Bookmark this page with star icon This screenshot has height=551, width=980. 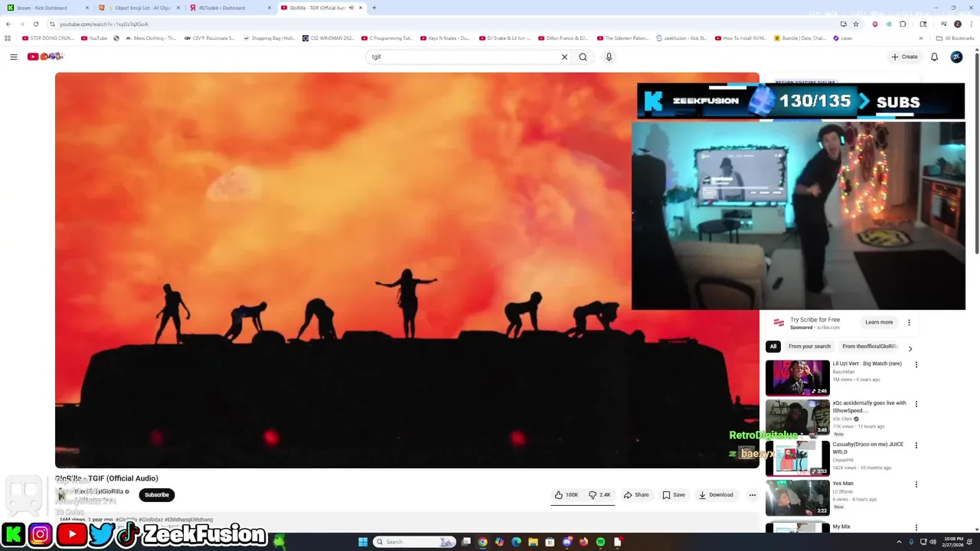tap(856, 24)
